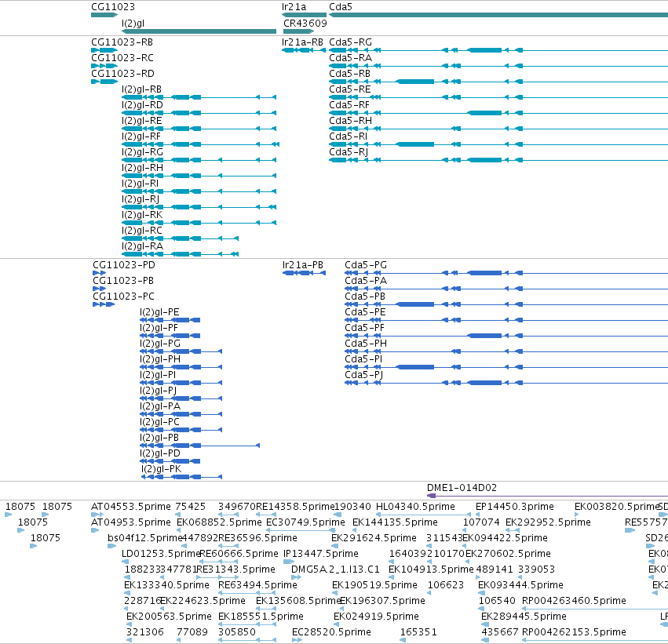Click transcript Cda5-RJ

coord(349,152)
